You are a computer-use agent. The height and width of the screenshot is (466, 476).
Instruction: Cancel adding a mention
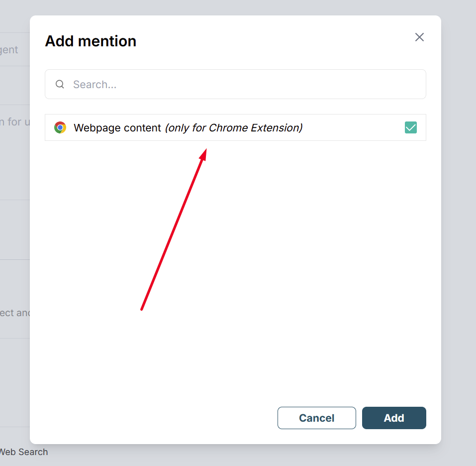coord(317,418)
